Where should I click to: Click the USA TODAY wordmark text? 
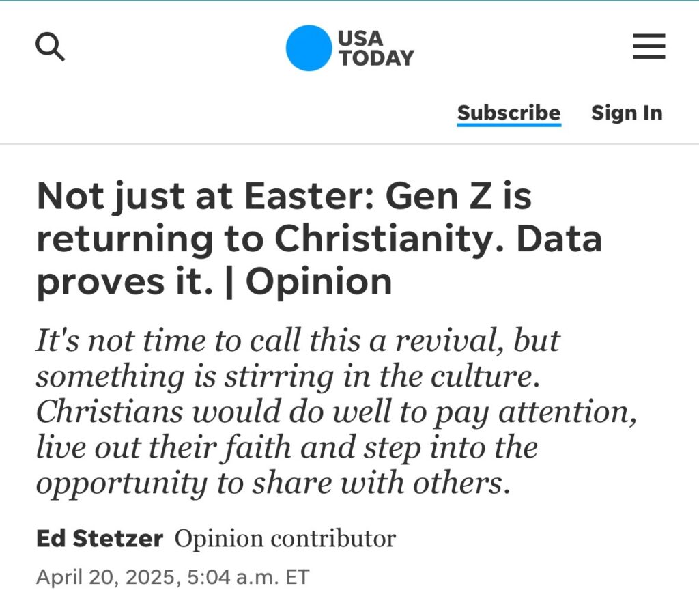click(x=376, y=48)
